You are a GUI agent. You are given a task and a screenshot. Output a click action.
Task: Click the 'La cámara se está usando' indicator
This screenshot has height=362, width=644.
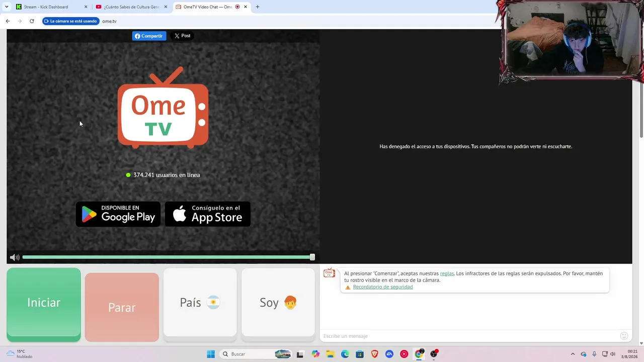point(71,21)
